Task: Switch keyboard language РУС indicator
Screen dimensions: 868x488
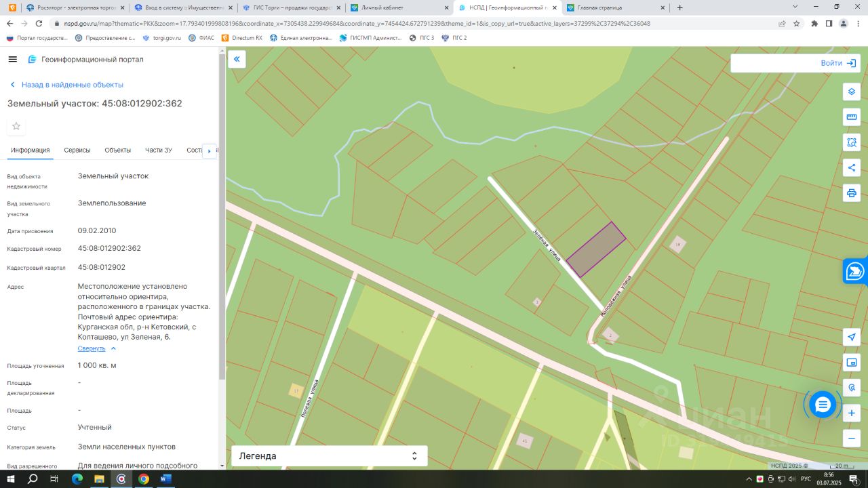Action: pyautogui.click(x=806, y=479)
